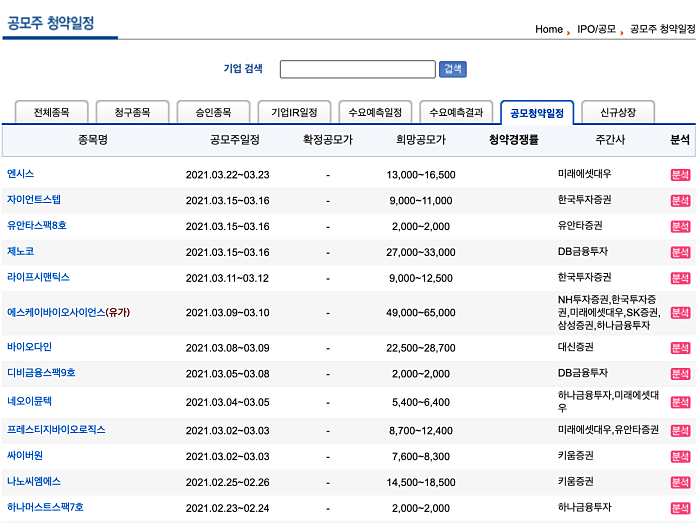Viewport: 700px width, 523px height.
Task: Open the 나노씨엠에스 link
Action: [34, 482]
